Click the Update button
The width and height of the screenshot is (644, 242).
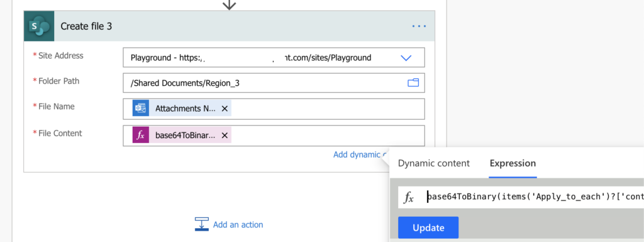tap(428, 228)
